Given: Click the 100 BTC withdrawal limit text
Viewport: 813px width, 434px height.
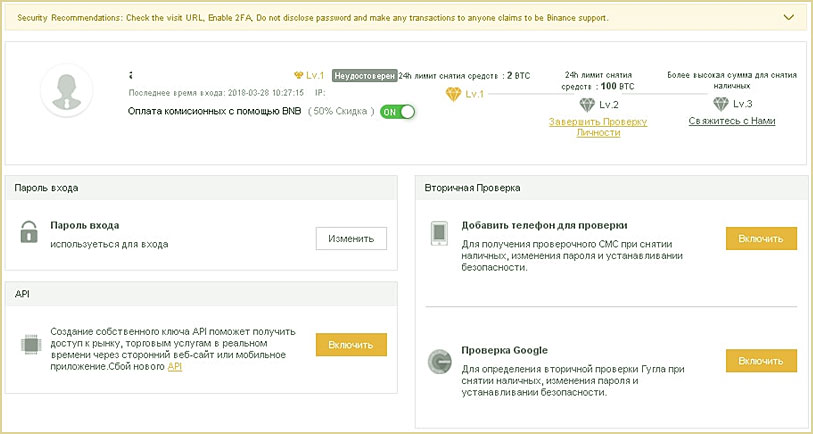Looking at the screenshot, I should point(598,81).
